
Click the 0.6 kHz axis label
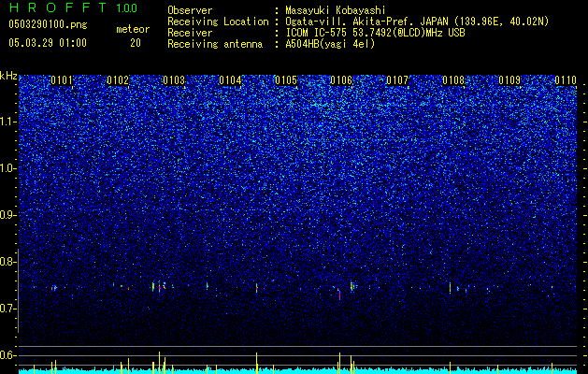click(x=7, y=355)
